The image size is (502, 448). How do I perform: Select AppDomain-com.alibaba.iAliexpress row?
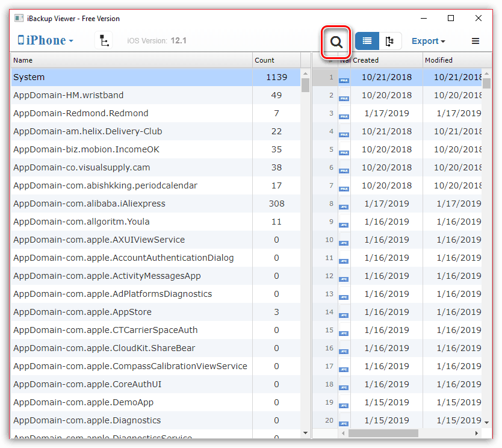point(156,204)
